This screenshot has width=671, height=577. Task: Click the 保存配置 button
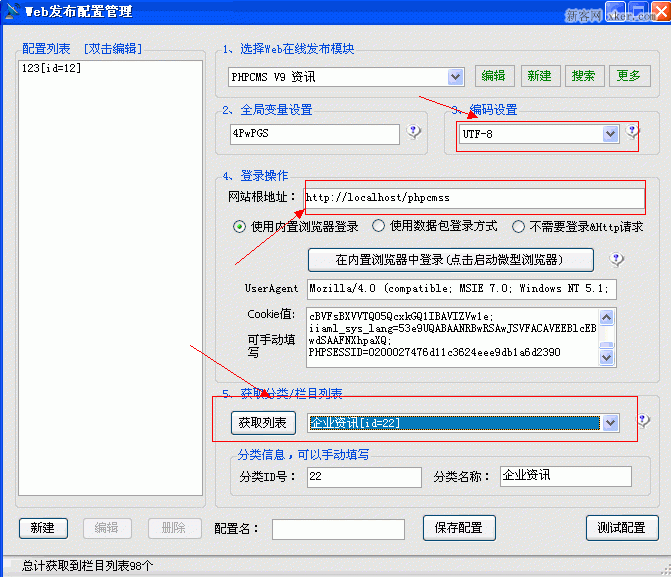pos(459,528)
